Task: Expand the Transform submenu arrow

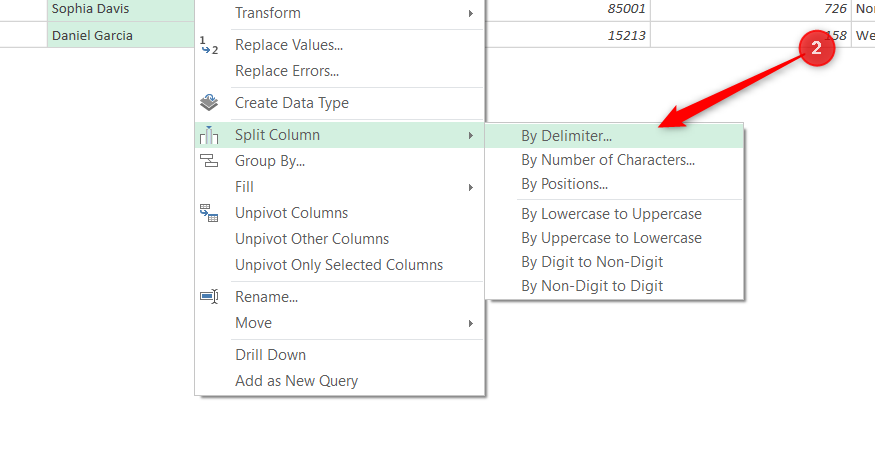Action: click(471, 13)
